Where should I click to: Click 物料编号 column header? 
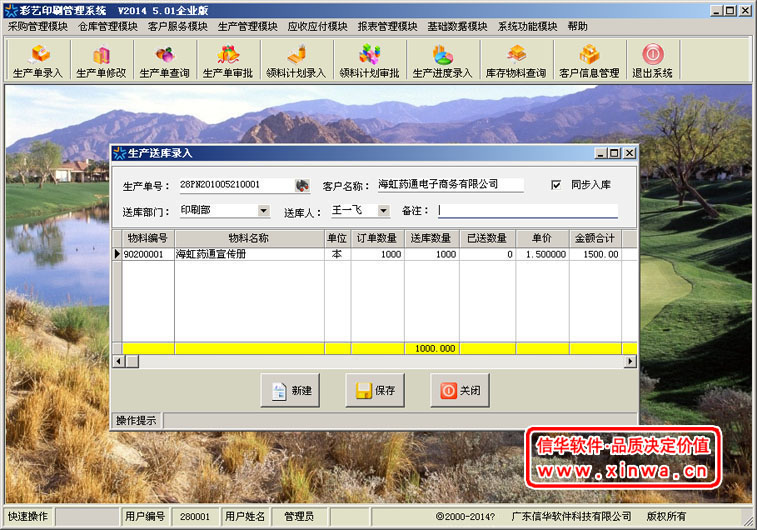coord(148,238)
